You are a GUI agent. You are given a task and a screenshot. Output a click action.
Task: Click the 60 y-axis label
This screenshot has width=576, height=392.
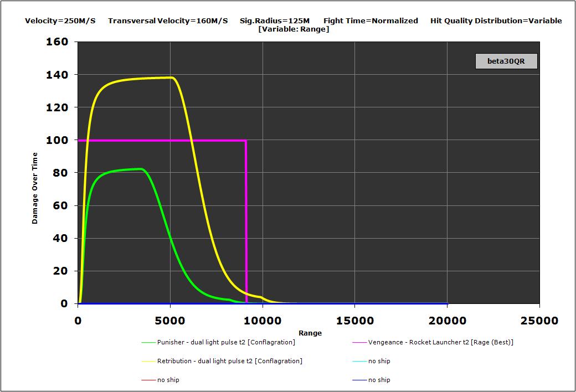tap(61, 205)
